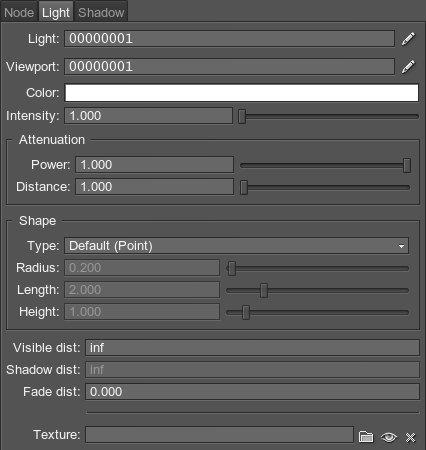This screenshot has width=426, height=450.
Task: Open texture file browser folder icon
Action: [x=366, y=436]
